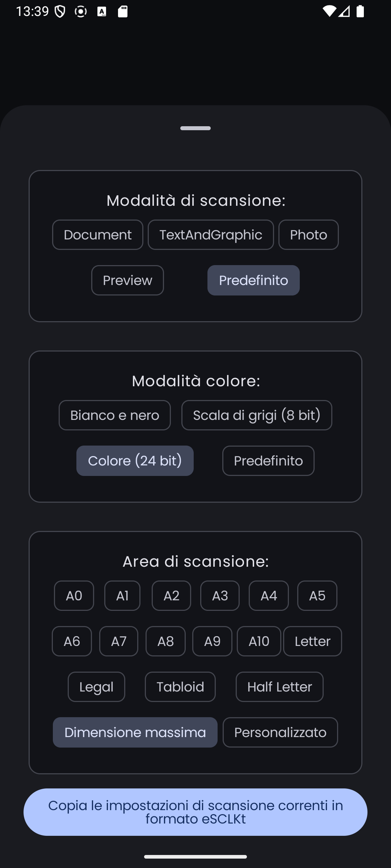The width and height of the screenshot is (391, 868).
Task: Select Half Letter size
Action: coord(279,687)
